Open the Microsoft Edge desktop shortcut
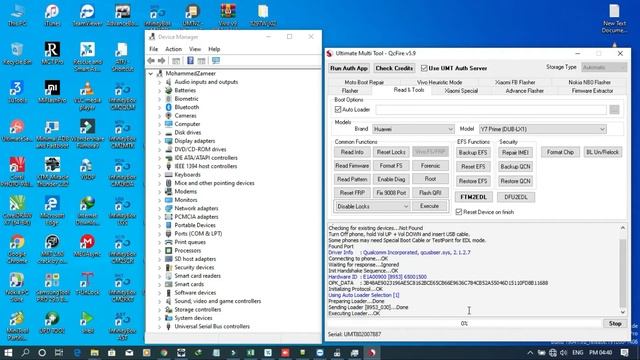The image size is (640, 360). (x=52, y=211)
